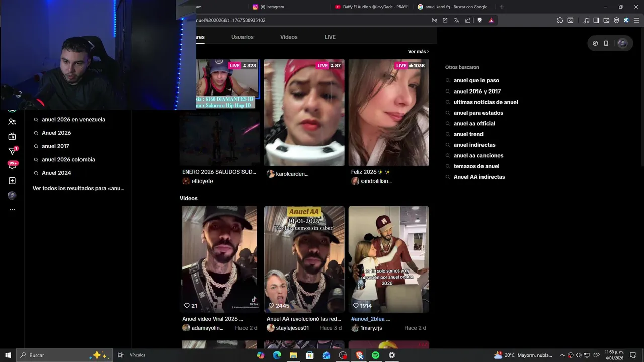The image size is (644, 362).
Task: Open the three-dots More sidebar menu
Action: (x=12, y=210)
